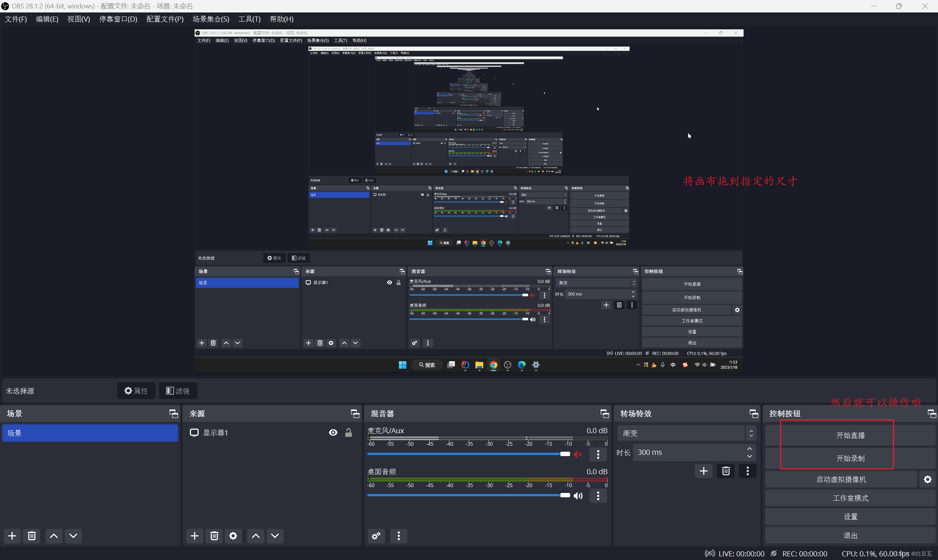Move scene down with arrow icon
The height and width of the screenshot is (560, 938).
tap(73, 536)
